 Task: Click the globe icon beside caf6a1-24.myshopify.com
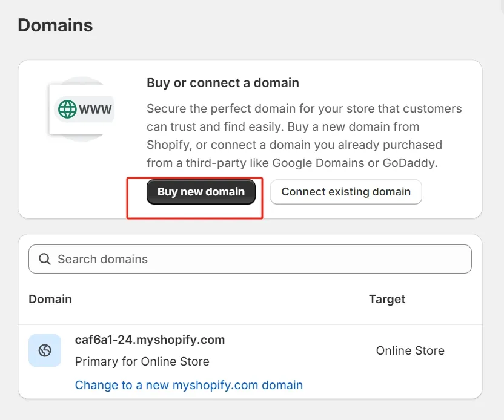tap(45, 350)
